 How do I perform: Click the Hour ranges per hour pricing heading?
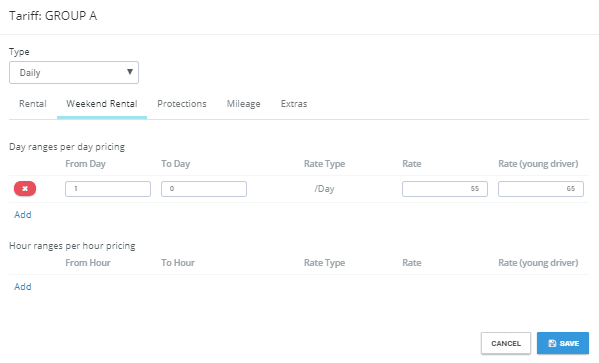tap(72, 246)
